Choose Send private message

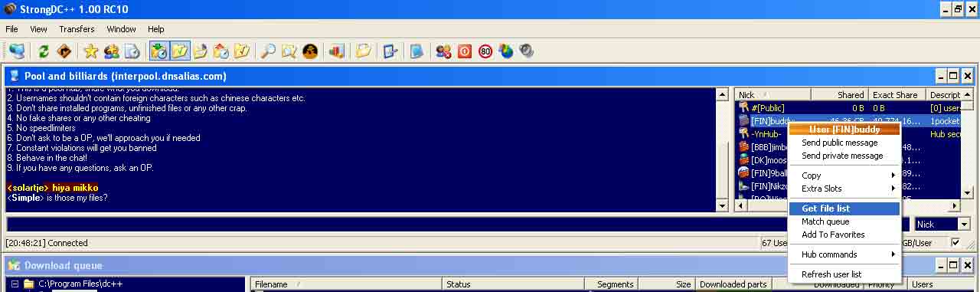click(842, 156)
